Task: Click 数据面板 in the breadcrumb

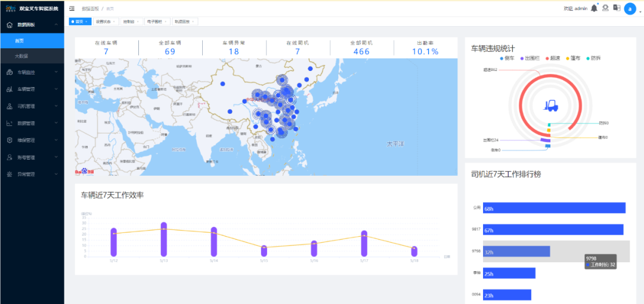Action: click(91, 8)
